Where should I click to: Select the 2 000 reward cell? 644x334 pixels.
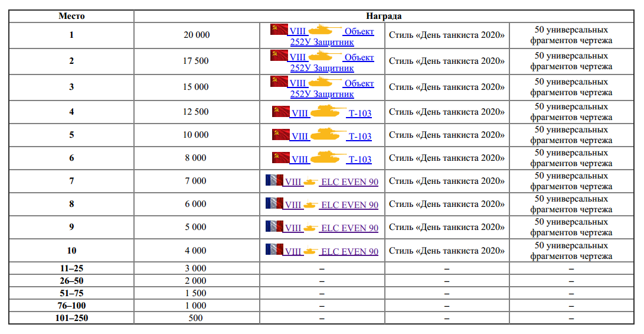click(197, 281)
